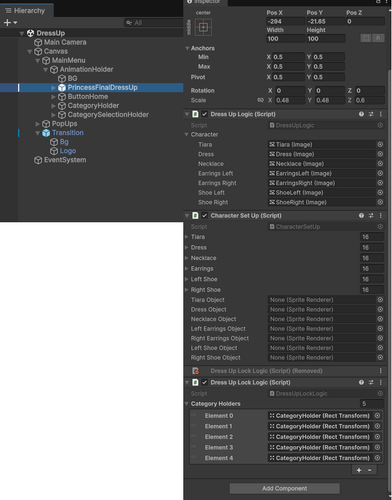Click the Height input field
This screenshot has width=392, height=500.
325,39
